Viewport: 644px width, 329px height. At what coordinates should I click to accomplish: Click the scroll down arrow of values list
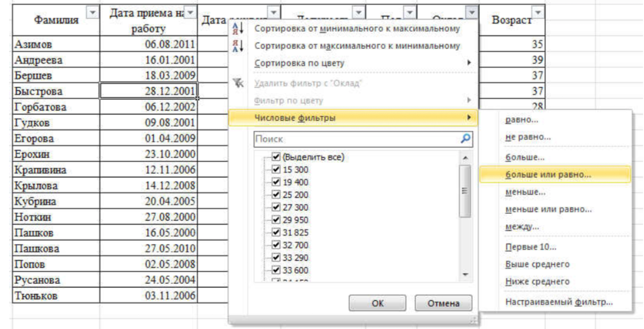point(465,274)
